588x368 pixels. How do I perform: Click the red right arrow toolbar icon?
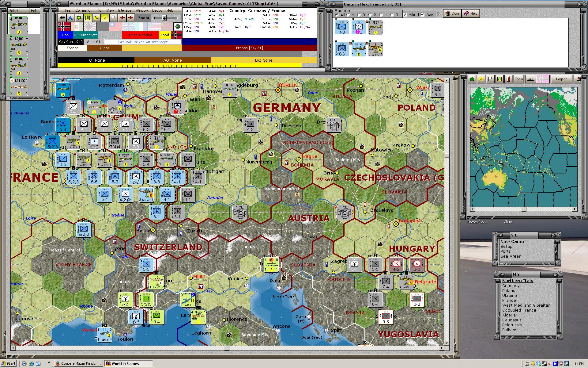pyautogui.click(x=130, y=18)
